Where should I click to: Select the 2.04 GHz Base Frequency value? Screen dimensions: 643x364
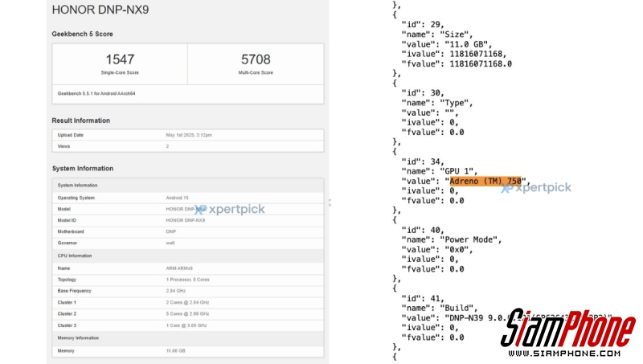tap(175, 291)
